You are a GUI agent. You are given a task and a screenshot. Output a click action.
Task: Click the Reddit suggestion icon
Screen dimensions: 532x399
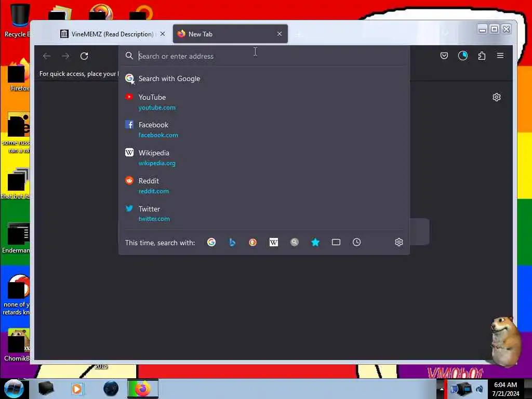(129, 180)
